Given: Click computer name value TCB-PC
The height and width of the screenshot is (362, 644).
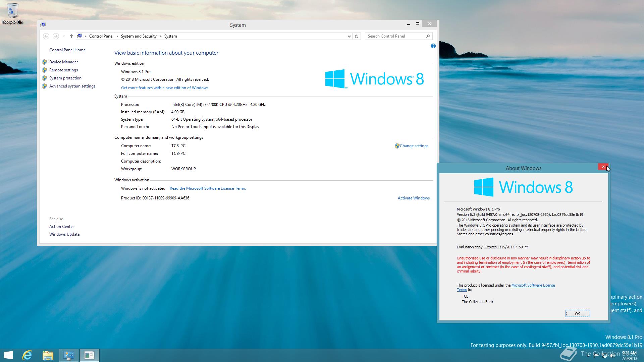Looking at the screenshot, I should tap(178, 146).
